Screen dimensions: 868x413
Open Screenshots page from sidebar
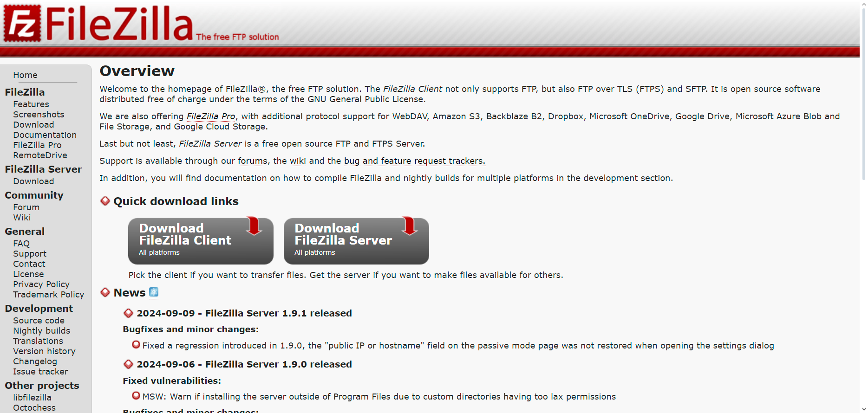tap(39, 115)
